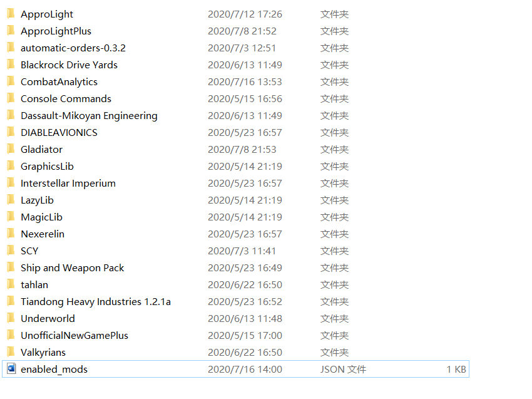532x399 pixels.
Task: Click the Nexerelin folder icon
Action: point(11,234)
